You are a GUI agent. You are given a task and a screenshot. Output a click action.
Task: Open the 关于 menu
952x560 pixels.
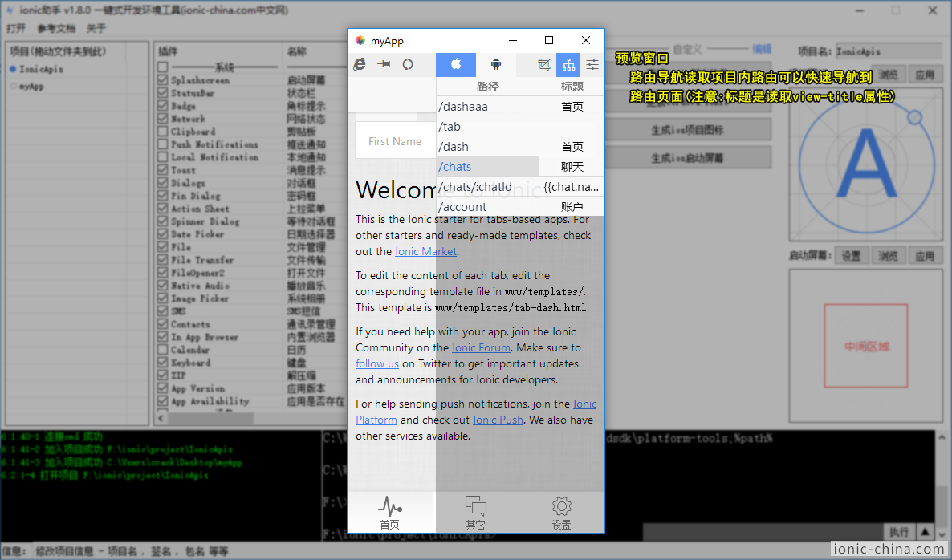(x=96, y=29)
